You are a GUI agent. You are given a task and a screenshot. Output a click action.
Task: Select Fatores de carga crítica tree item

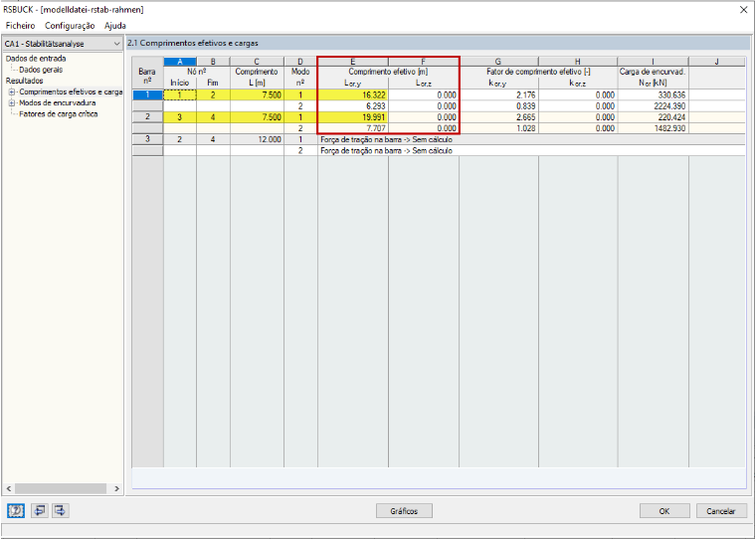click(x=59, y=113)
